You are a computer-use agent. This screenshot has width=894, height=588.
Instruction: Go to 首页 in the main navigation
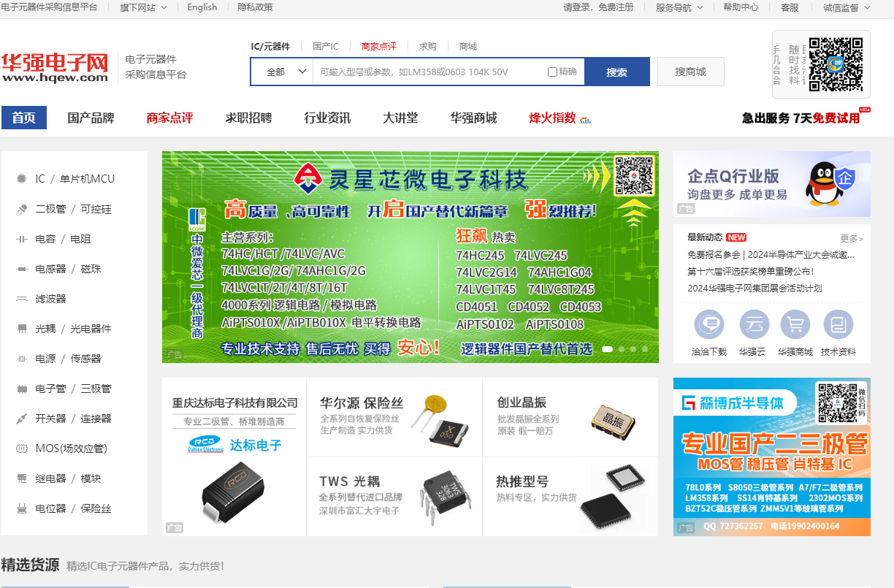click(x=24, y=118)
